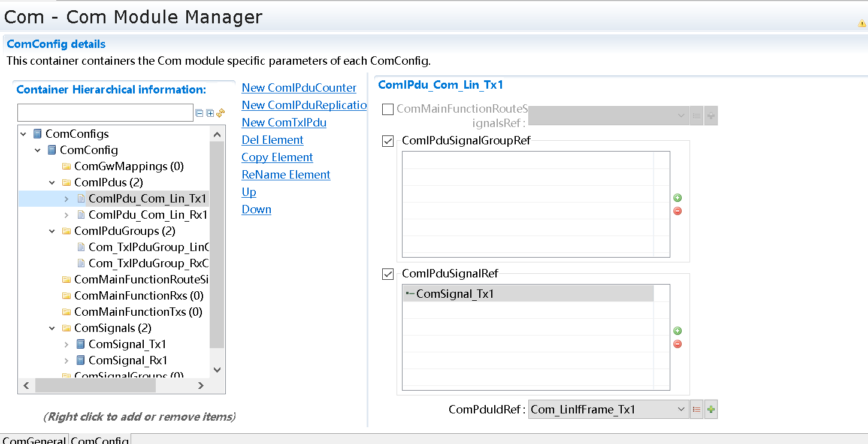Click the New ComTxIPdu link
The height and width of the screenshot is (444, 868).
click(x=283, y=122)
